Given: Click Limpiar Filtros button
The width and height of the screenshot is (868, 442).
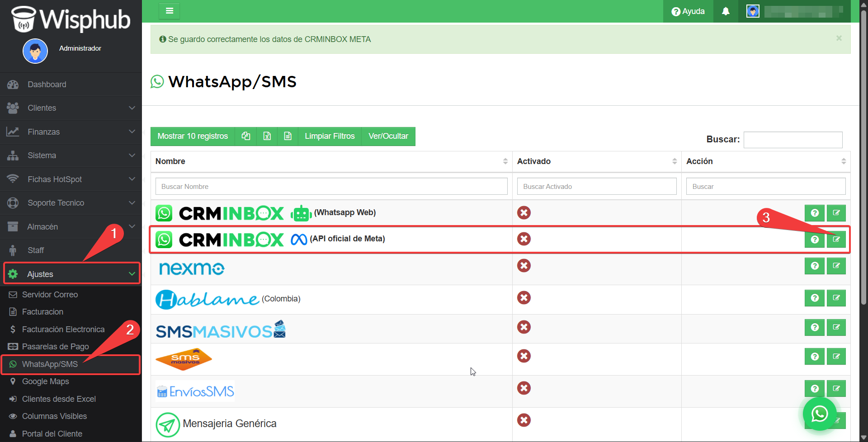Looking at the screenshot, I should (x=330, y=136).
